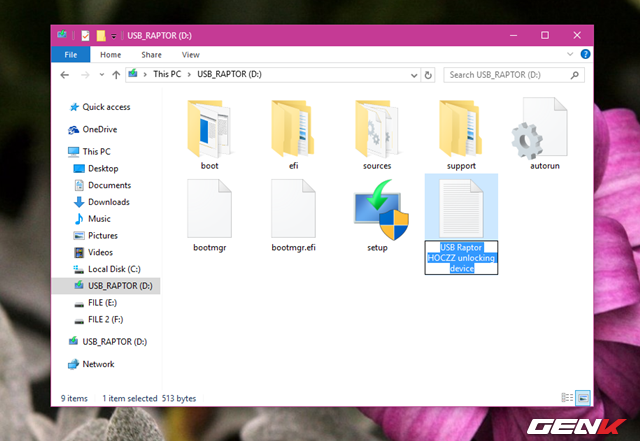
Task: Switch to large icons view layout
Action: pos(583,398)
